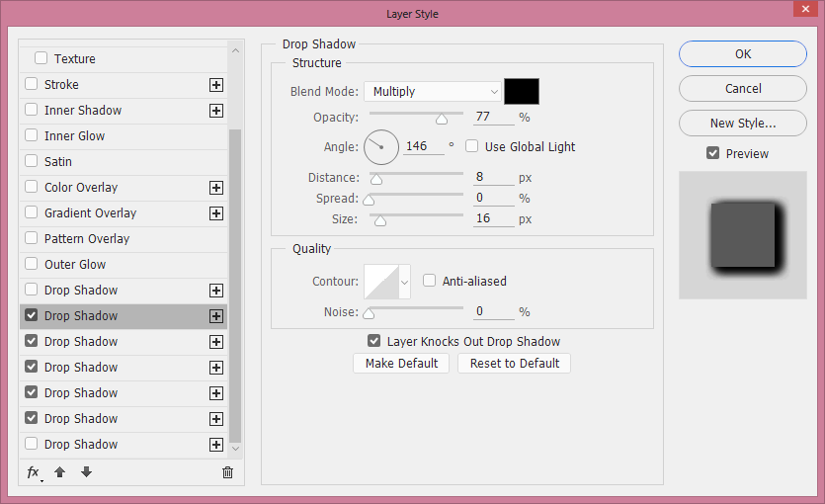Click the Noise slider handle
This screenshot has height=504, width=825.
click(369, 314)
